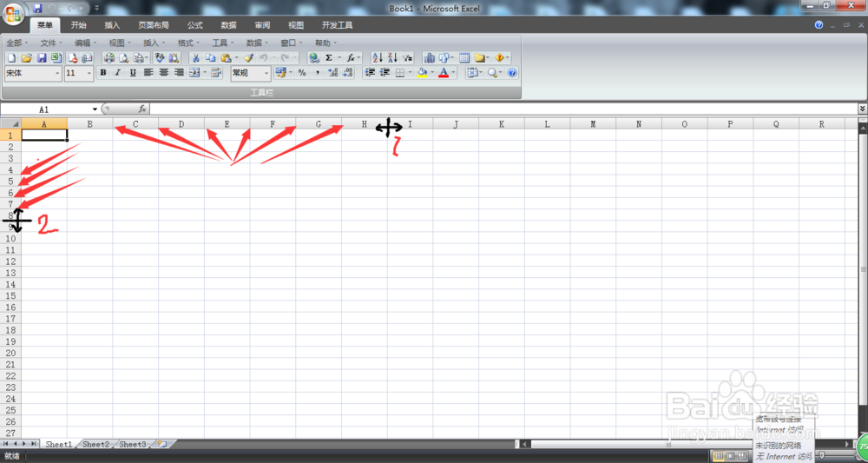Click the Copy icon
This screenshot has width=868, height=463.
[210, 57]
